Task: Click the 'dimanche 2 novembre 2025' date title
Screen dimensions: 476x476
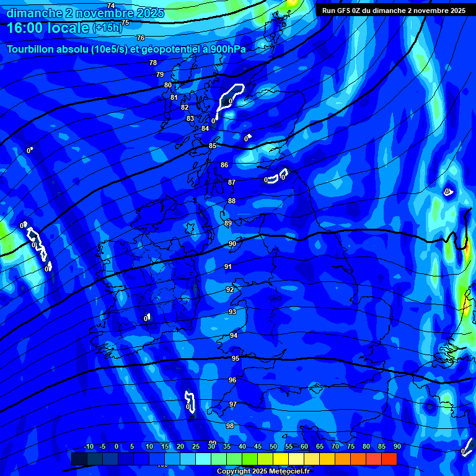Action: pyautogui.click(x=85, y=12)
